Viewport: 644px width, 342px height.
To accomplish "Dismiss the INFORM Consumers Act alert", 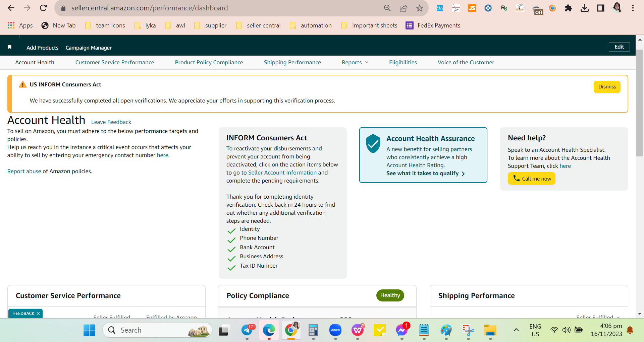I will pos(607,87).
